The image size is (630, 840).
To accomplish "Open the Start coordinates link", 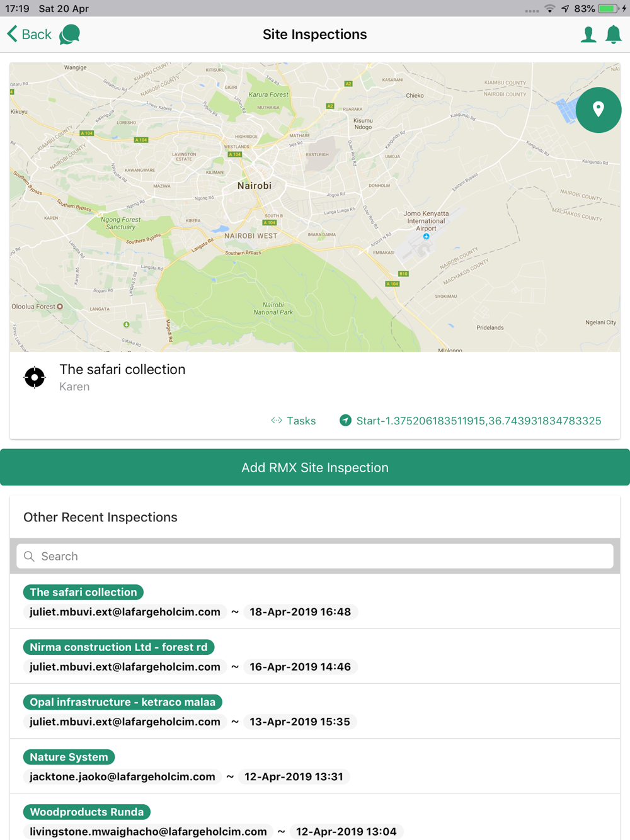I will click(479, 421).
